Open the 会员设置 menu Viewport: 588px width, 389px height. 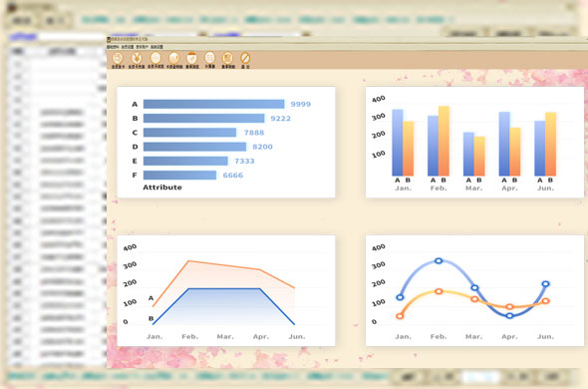click(128, 47)
